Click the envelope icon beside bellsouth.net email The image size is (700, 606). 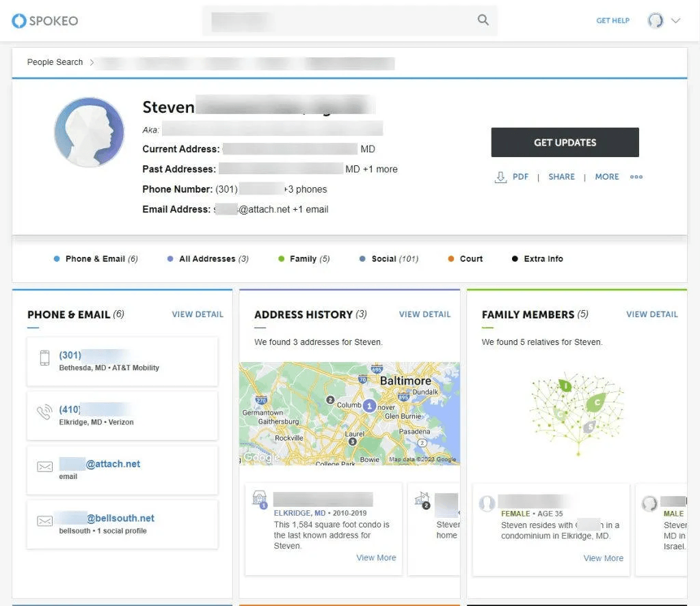(44, 521)
